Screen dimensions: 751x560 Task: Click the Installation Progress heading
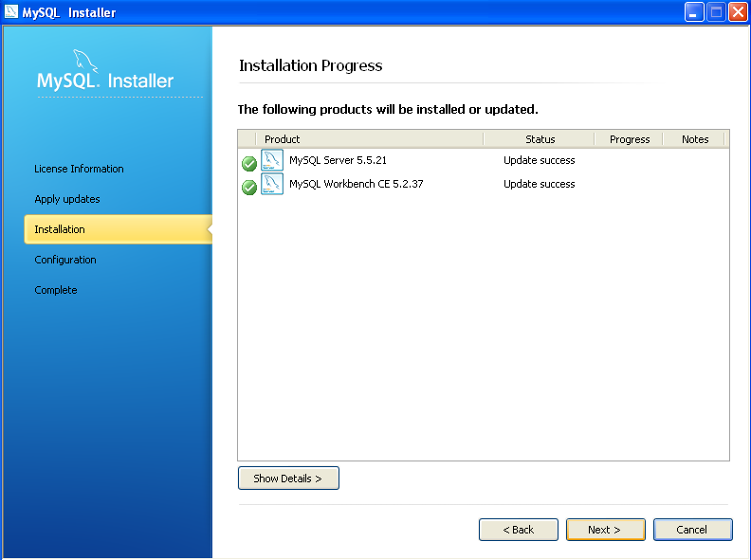[x=310, y=65]
